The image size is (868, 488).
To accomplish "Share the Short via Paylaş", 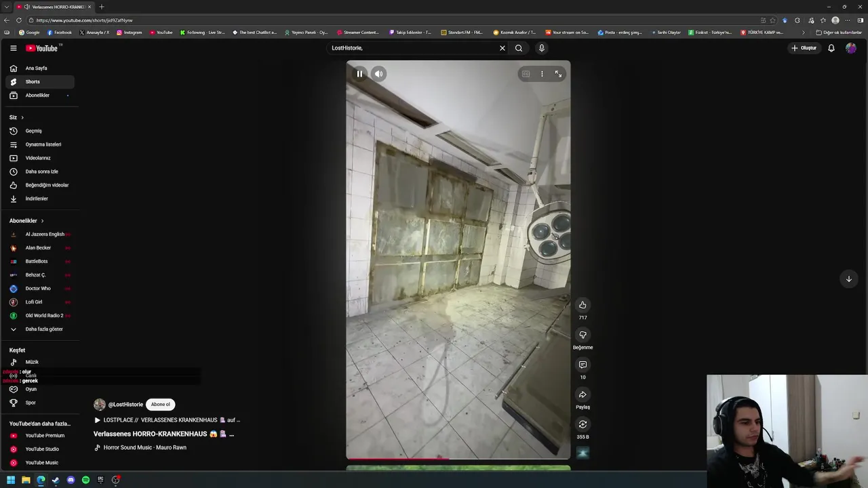I will (583, 394).
